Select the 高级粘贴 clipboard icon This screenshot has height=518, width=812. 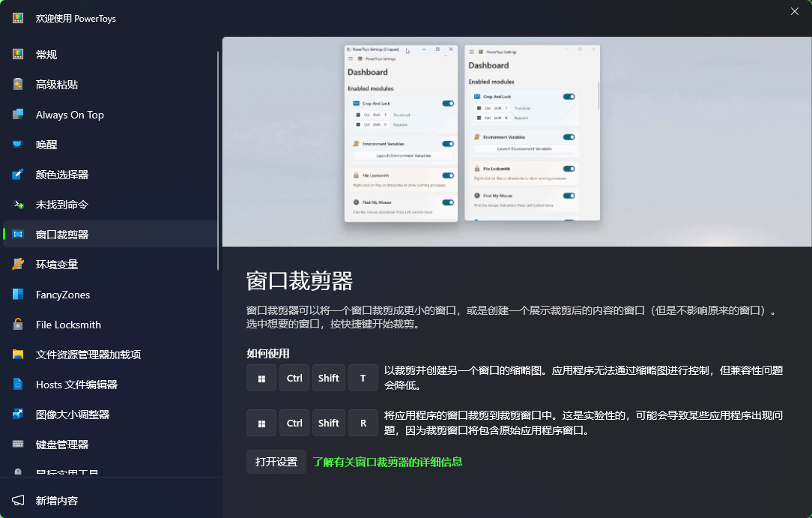tap(18, 85)
